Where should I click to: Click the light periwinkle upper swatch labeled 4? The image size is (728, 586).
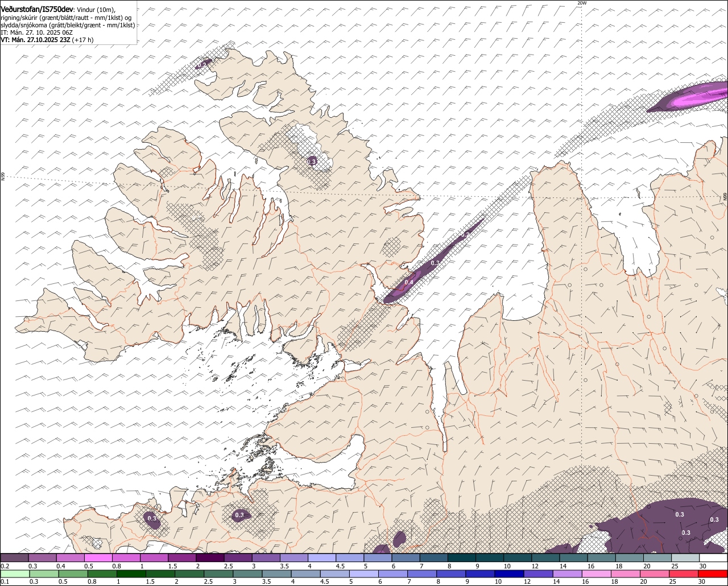322,558
